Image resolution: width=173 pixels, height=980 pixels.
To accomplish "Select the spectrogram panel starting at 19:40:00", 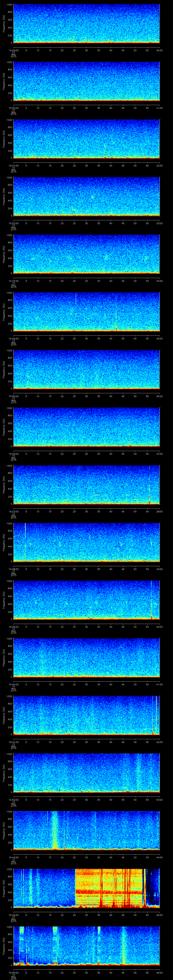I will [86, 657].
